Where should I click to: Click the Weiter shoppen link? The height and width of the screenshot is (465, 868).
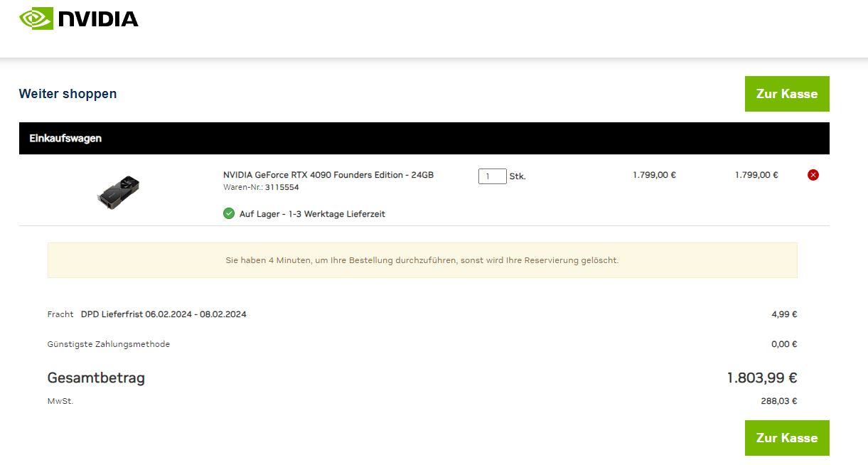coord(68,94)
